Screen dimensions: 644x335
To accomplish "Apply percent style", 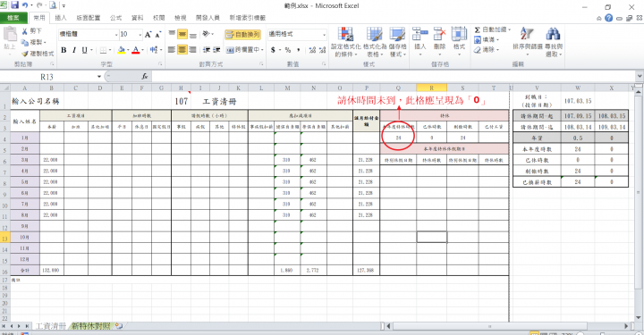I will [x=288, y=50].
